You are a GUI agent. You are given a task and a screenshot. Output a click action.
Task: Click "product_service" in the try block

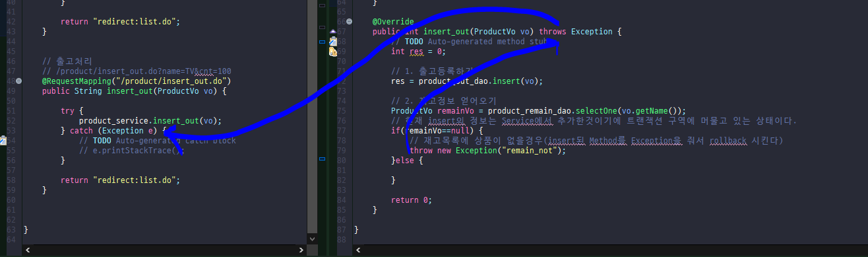point(113,121)
